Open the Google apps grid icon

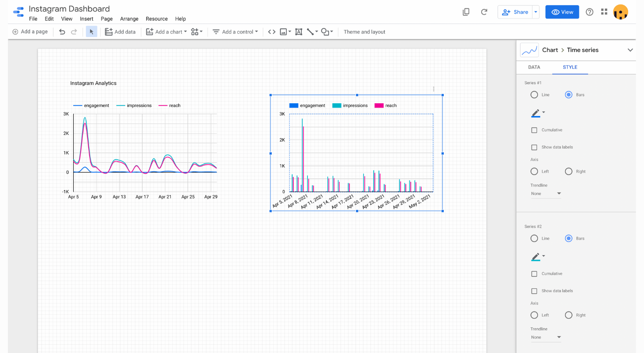point(604,12)
